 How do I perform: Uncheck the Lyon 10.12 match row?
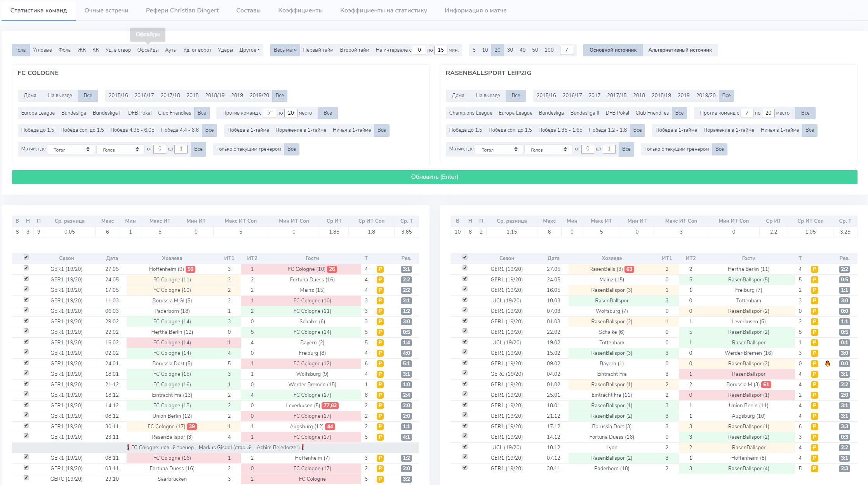[x=465, y=447]
